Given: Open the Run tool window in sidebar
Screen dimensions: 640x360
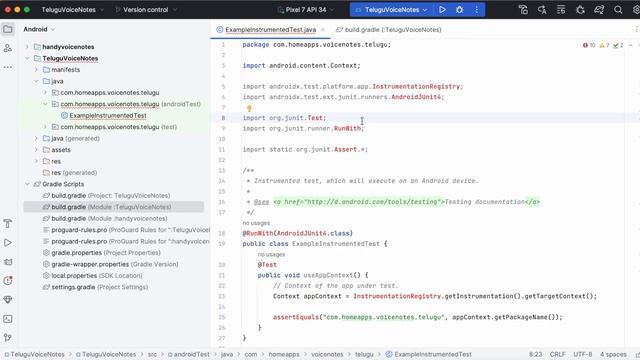Looking at the screenshot, I should point(8,242).
